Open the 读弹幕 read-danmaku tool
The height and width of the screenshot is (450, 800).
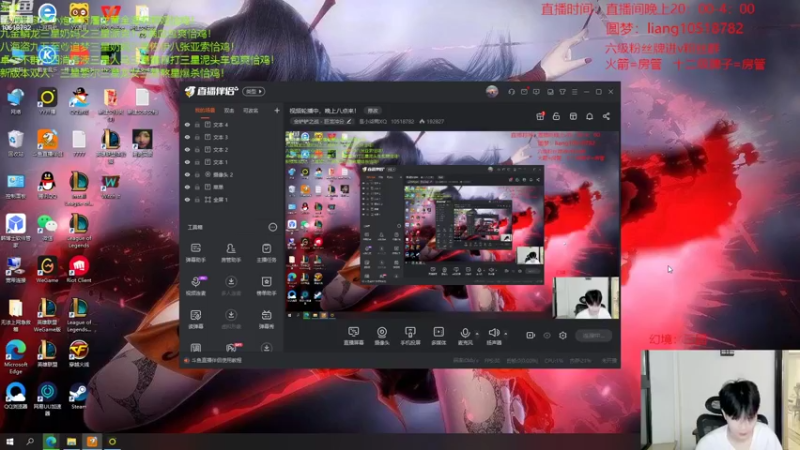[x=195, y=319]
